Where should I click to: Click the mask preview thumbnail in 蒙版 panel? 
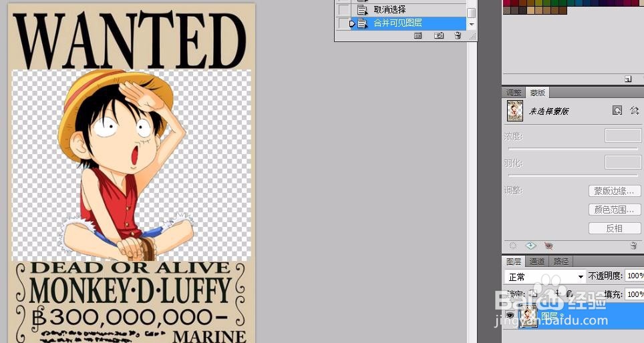(515, 110)
